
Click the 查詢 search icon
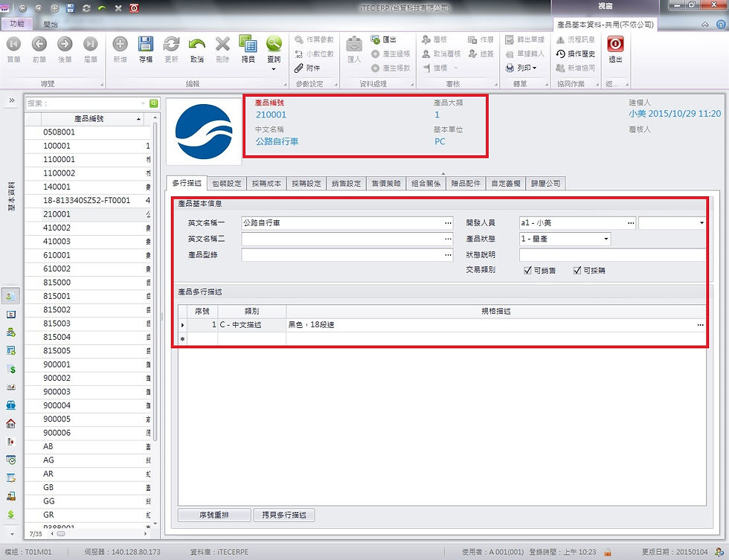pyautogui.click(x=274, y=44)
